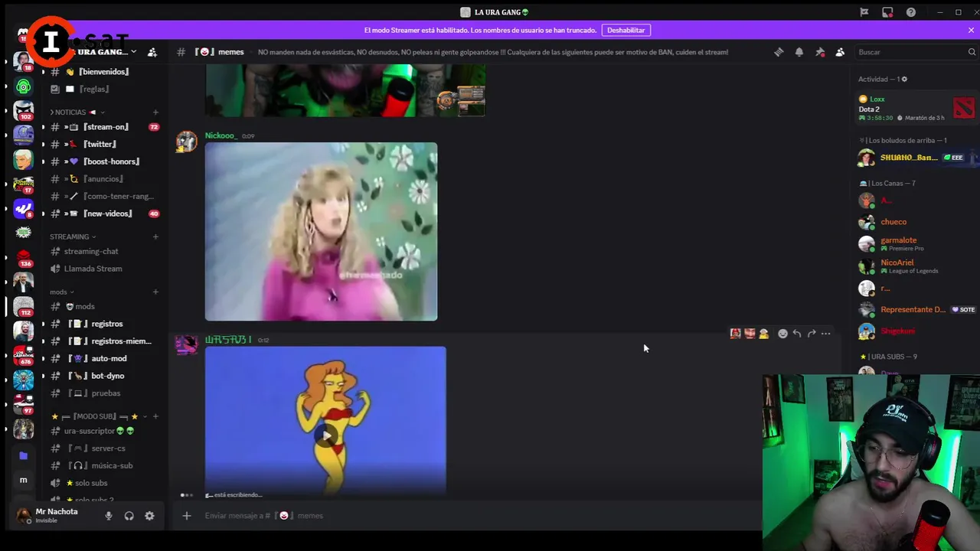This screenshot has width=980, height=551.
Task: Open server icon with 136 badge
Action: click(24, 258)
